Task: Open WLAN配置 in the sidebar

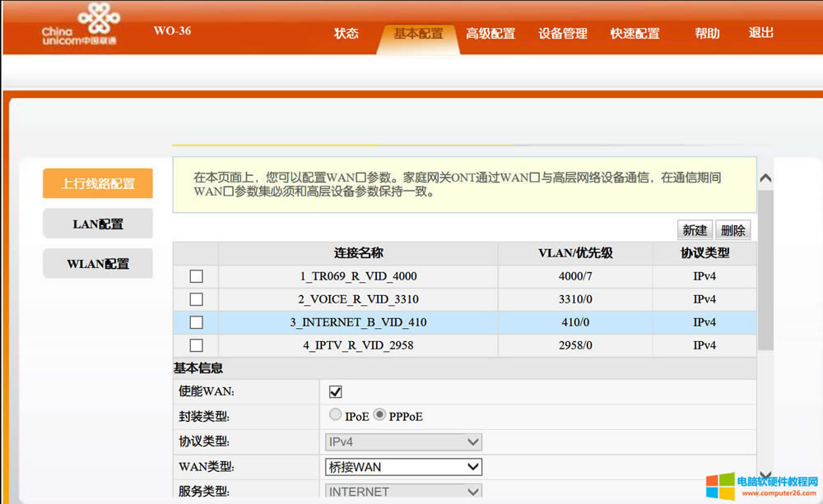Action: click(x=98, y=264)
